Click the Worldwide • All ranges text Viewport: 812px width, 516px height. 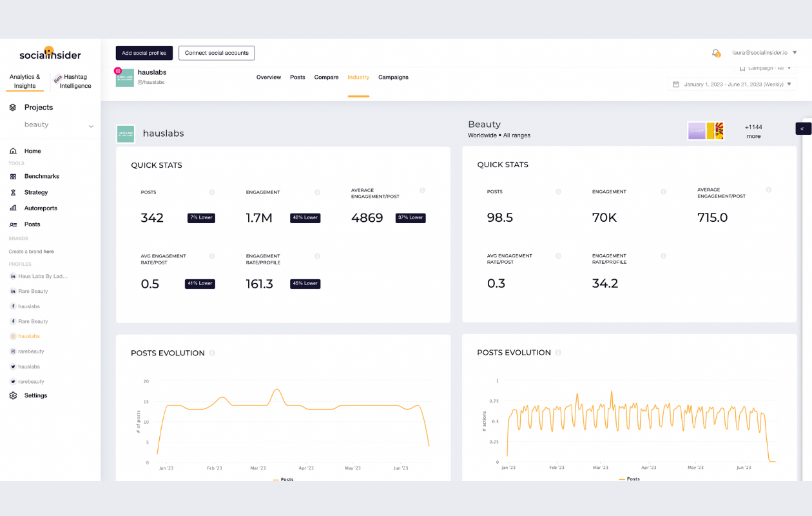click(499, 135)
